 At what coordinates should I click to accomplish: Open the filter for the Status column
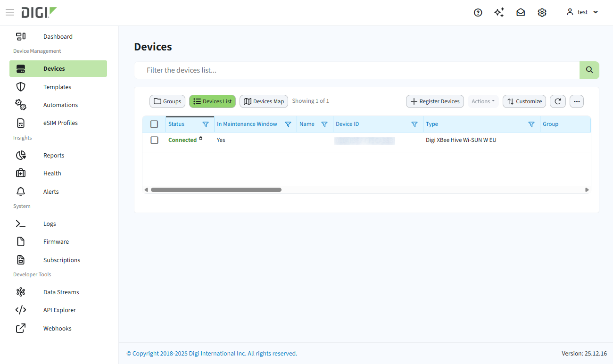[206, 124]
